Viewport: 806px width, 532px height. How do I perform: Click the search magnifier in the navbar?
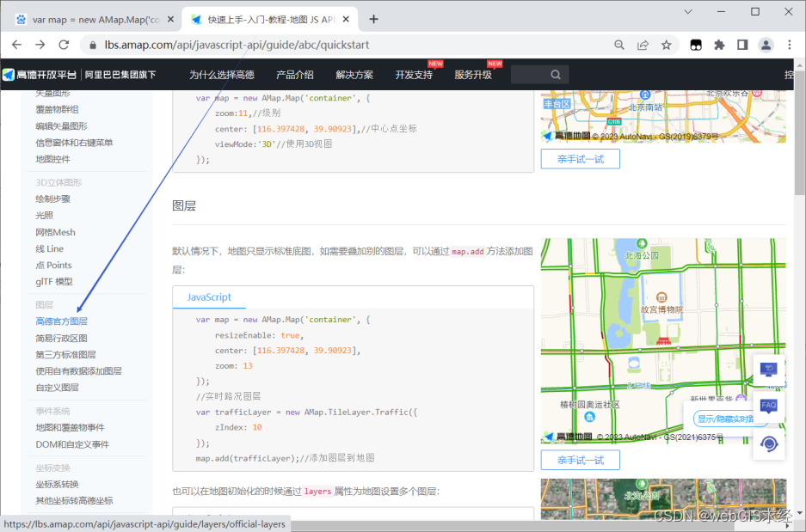(555, 74)
